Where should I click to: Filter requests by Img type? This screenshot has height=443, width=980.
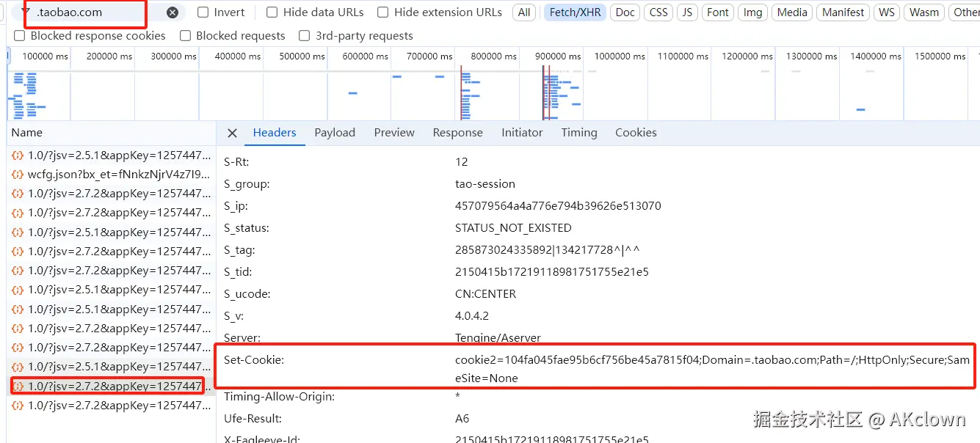coord(752,12)
